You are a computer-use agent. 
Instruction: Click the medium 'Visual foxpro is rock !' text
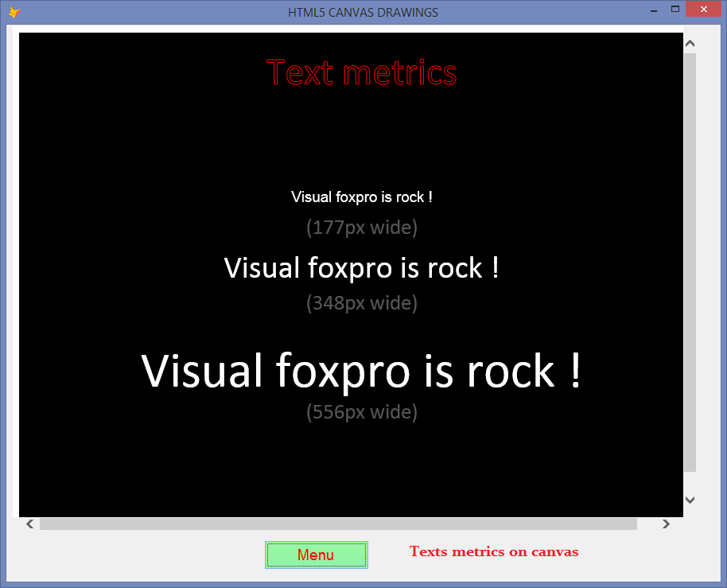[x=362, y=267]
